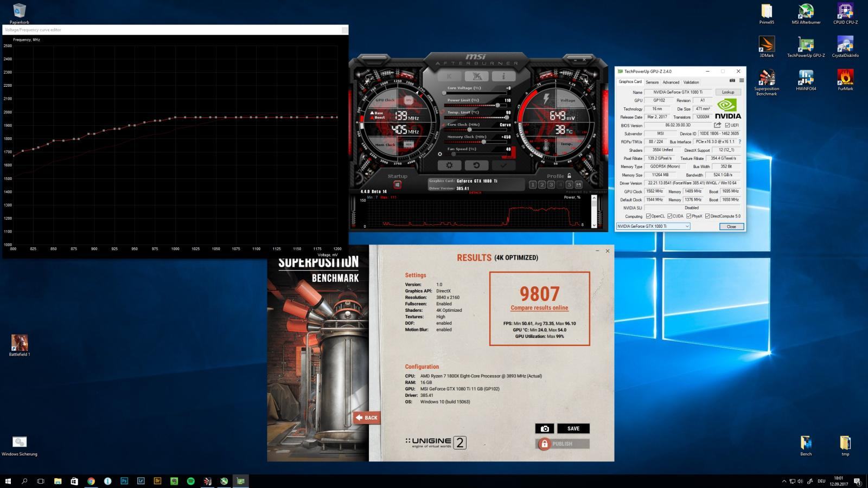Click the GPU-Z Lookup button
868x488 pixels.
click(728, 92)
